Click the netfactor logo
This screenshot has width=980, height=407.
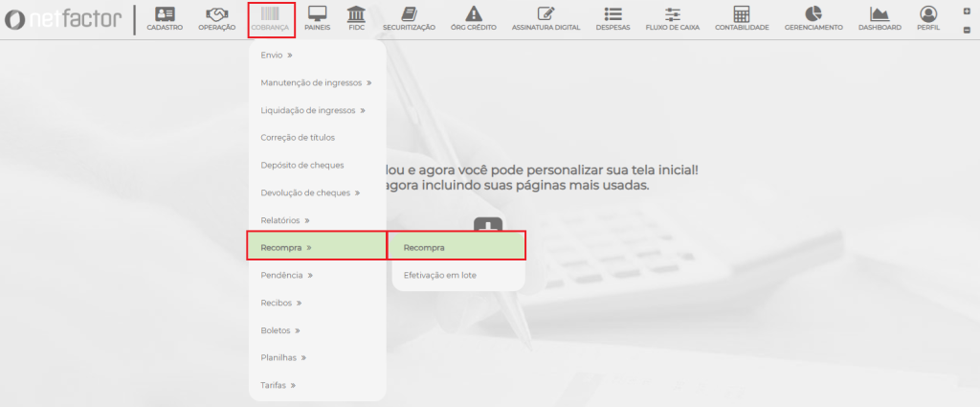tap(62, 19)
